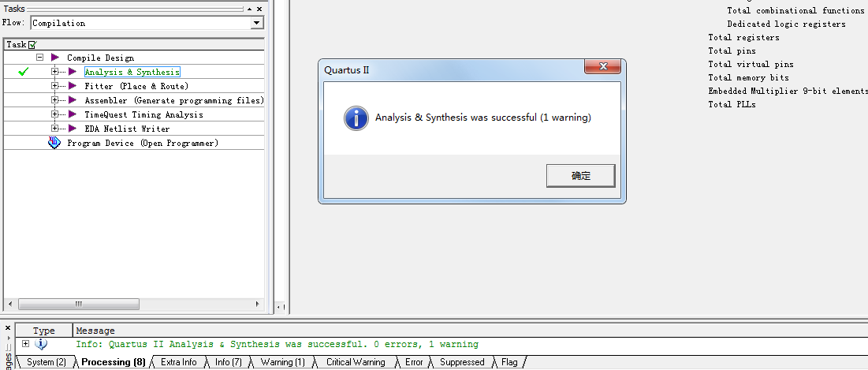The image size is (868, 370).
Task: Click the purple play arrow beside Fitter
Action: pos(73,86)
